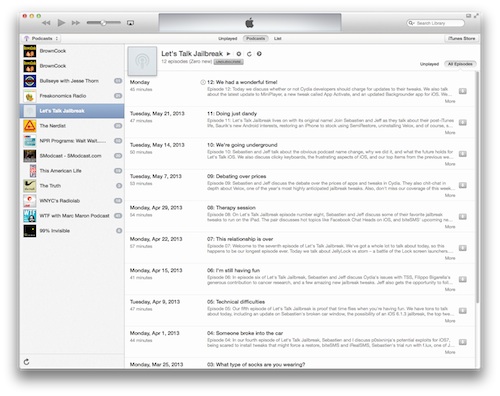Open podcast settings gear next to Let's Talk Jailbreak
This screenshot has height=396, width=500.
click(239, 54)
